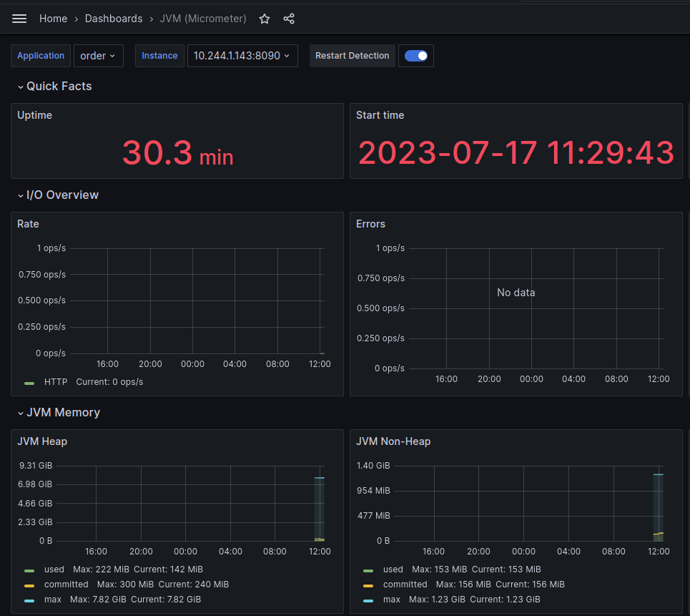Open the Dashboards breadcrumb link
The width and height of the screenshot is (690, 616).
[114, 19]
